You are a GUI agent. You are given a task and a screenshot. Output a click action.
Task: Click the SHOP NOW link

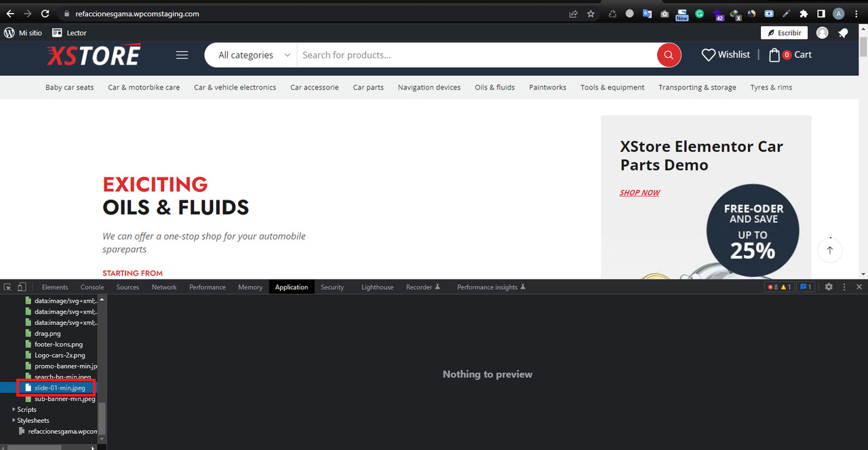pyautogui.click(x=639, y=193)
